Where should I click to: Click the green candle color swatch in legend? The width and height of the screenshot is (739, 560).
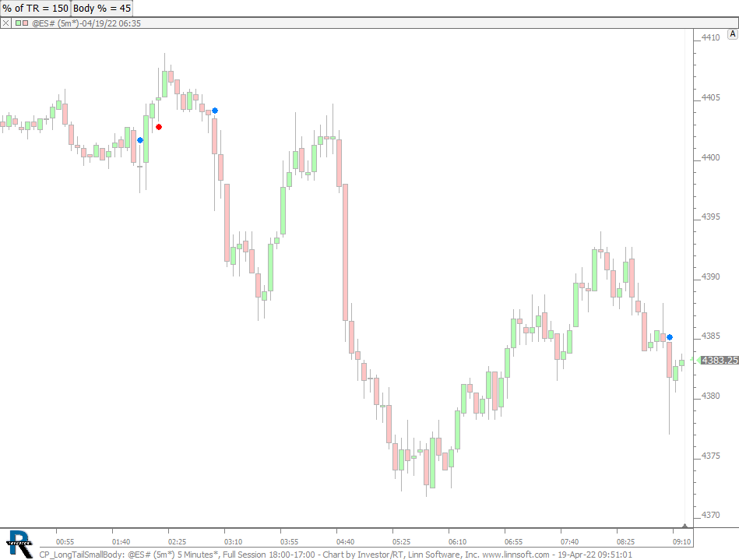pos(18,23)
